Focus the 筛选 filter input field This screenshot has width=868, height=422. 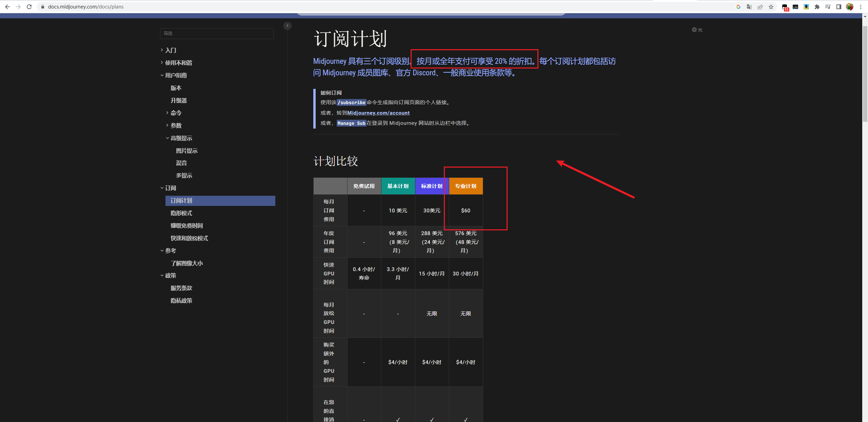tap(217, 33)
